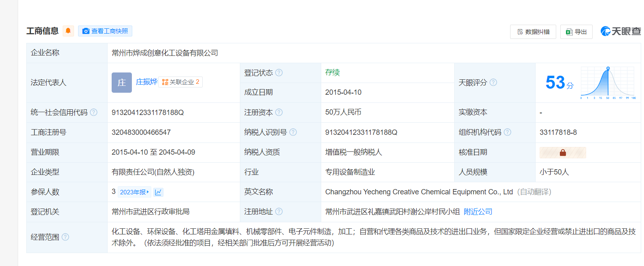Click the 工商信息 section heading
This screenshot has width=644, height=266.
coord(42,31)
